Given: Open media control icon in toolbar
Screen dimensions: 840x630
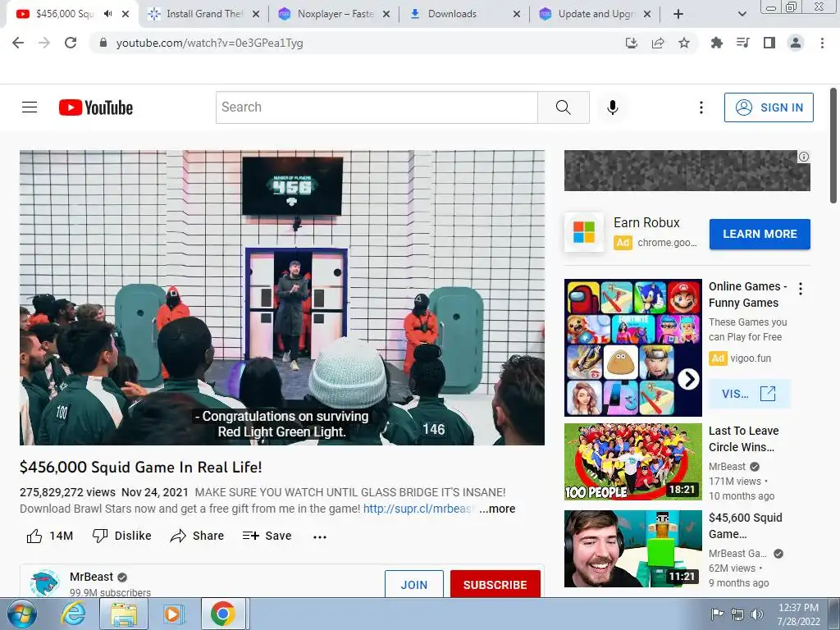Looking at the screenshot, I should click(742, 43).
